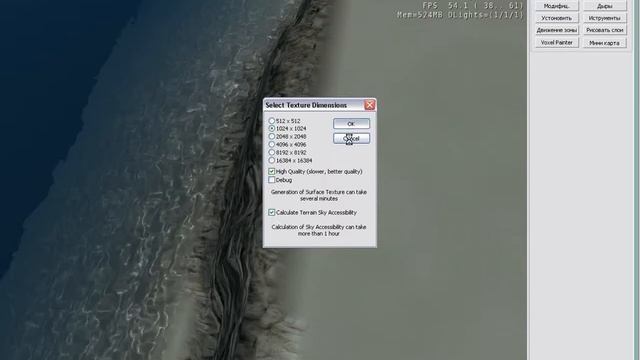640x360 pixels.
Task: Click the Мини карта button
Action: (x=604, y=42)
